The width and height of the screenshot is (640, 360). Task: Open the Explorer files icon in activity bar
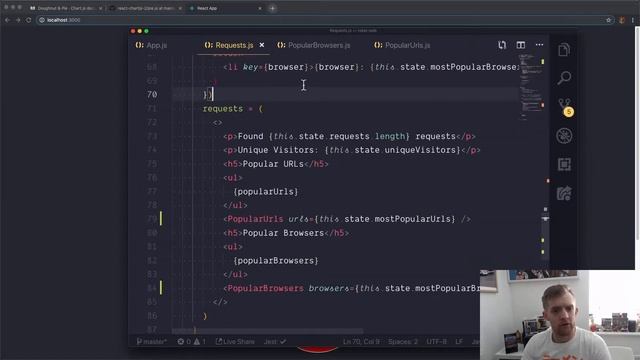[564, 50]
